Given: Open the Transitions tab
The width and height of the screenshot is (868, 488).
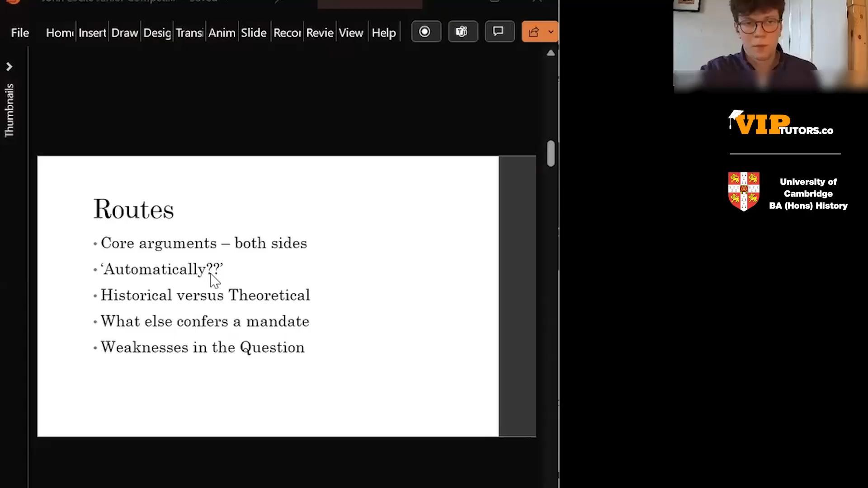Looking at the screenshot, I should click(189, 33).
